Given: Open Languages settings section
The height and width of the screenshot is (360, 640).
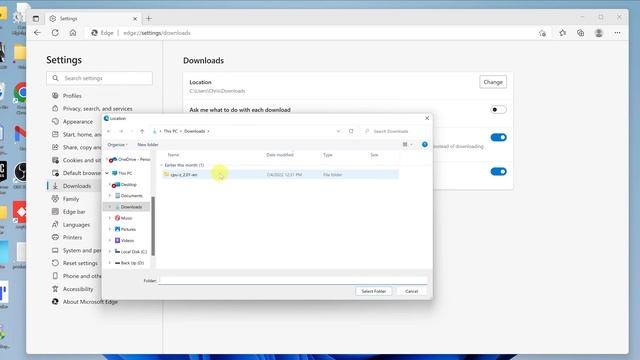Looking at the screenshot, I should [76, 224].
